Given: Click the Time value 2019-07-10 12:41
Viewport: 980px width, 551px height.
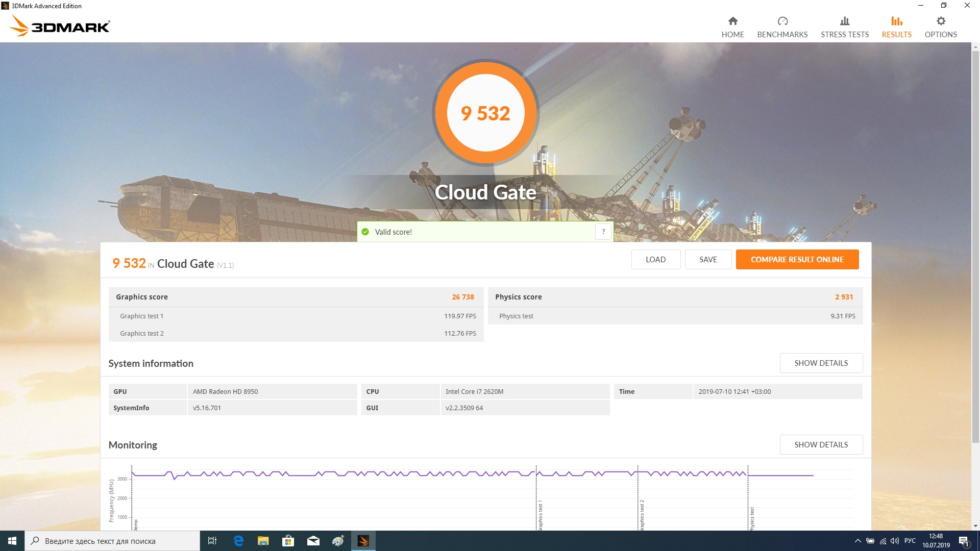Looking at the screenshot, I should (x=777, y=391).
